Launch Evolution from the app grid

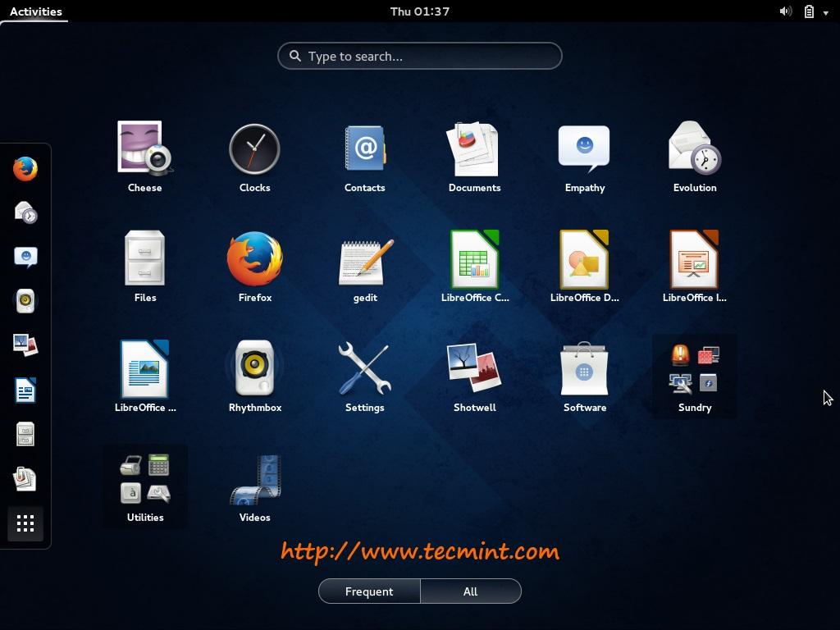(x=695, y=157)
